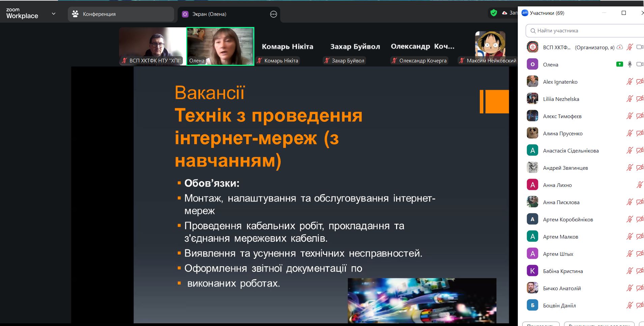Maximize the Участники panel window

point(624,13)
